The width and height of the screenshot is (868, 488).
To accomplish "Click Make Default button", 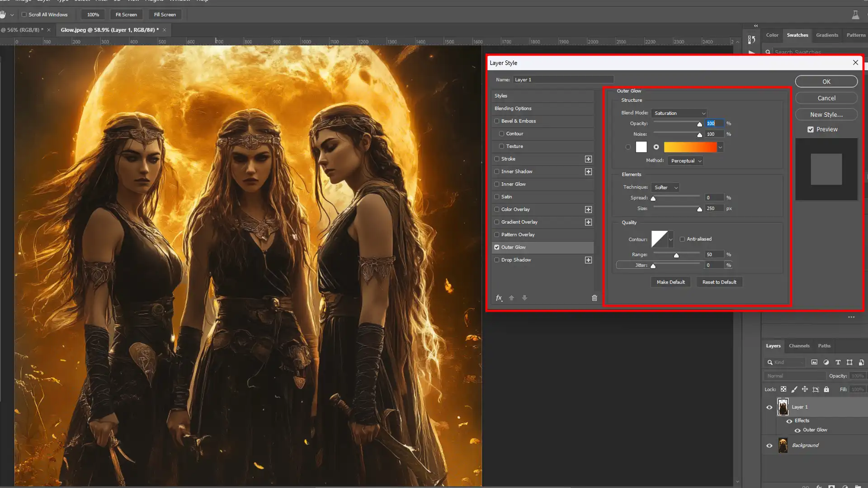I will pos(670,282).
